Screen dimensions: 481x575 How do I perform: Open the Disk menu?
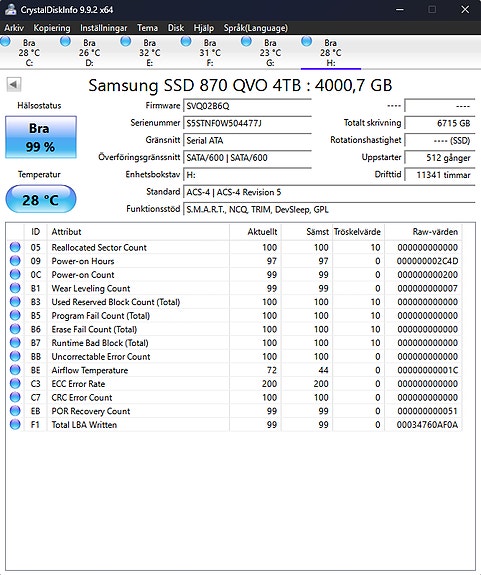(x=176, y=28)
